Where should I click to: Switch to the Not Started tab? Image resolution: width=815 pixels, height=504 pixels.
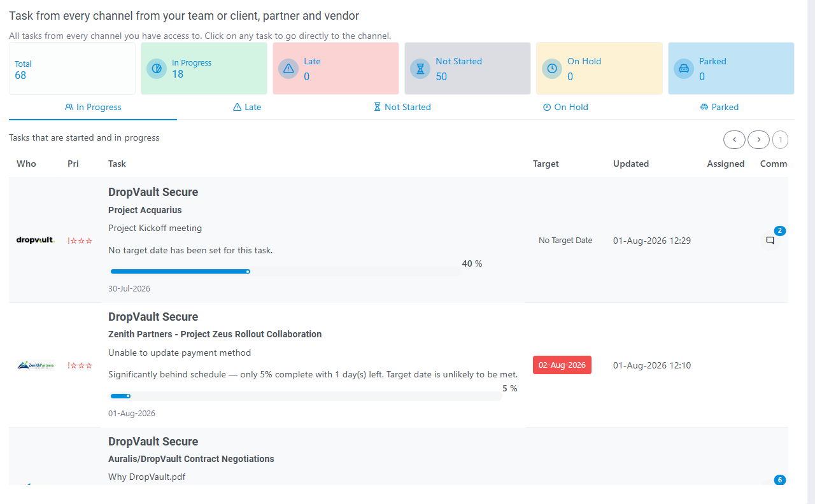[402, 107]
